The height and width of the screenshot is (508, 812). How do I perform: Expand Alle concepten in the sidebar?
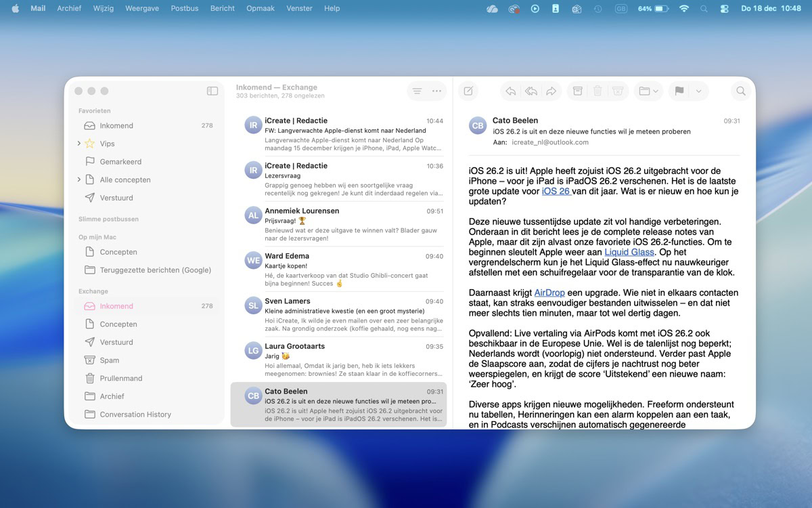[x=79, y=179]
